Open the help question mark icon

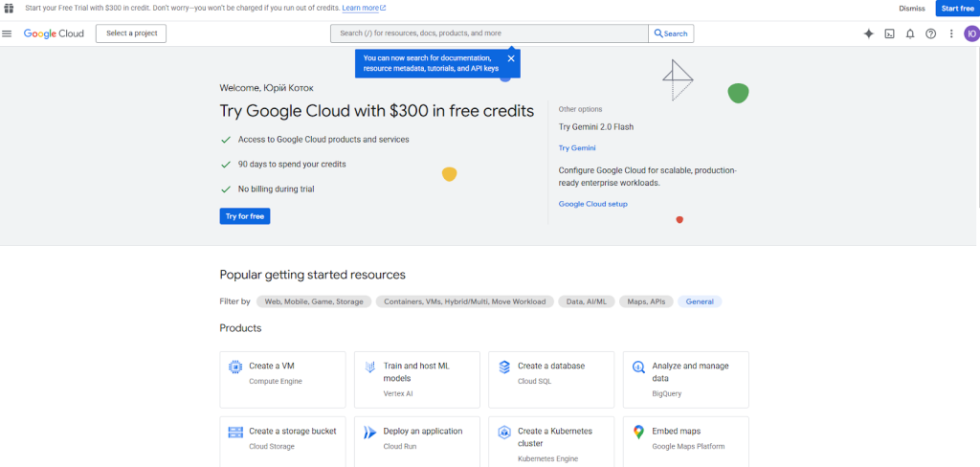[930, 33]
